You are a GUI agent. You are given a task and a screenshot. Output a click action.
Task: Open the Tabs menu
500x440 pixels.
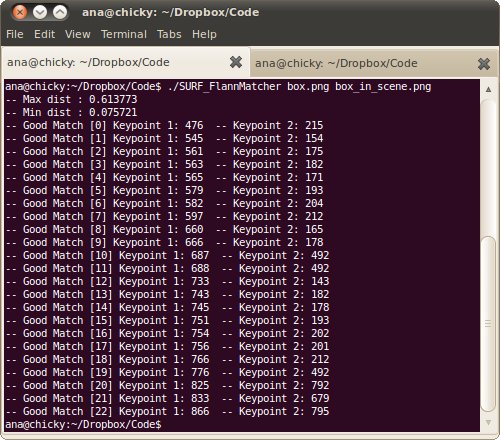169,34
